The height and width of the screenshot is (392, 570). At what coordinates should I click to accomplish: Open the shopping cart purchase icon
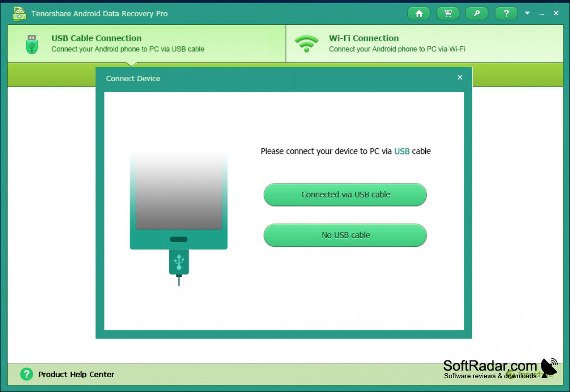[x=448, y=13]
